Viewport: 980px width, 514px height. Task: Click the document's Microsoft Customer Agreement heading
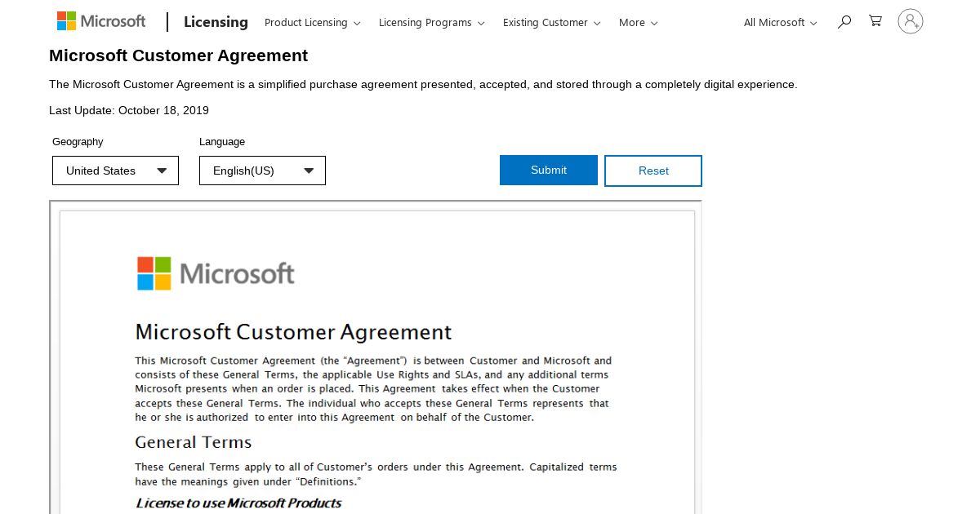pyautogui.click(x=293, y=332)
